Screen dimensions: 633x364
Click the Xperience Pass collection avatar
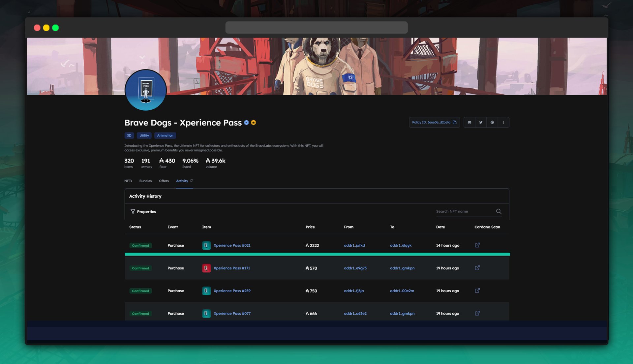(x=146, y=90)
